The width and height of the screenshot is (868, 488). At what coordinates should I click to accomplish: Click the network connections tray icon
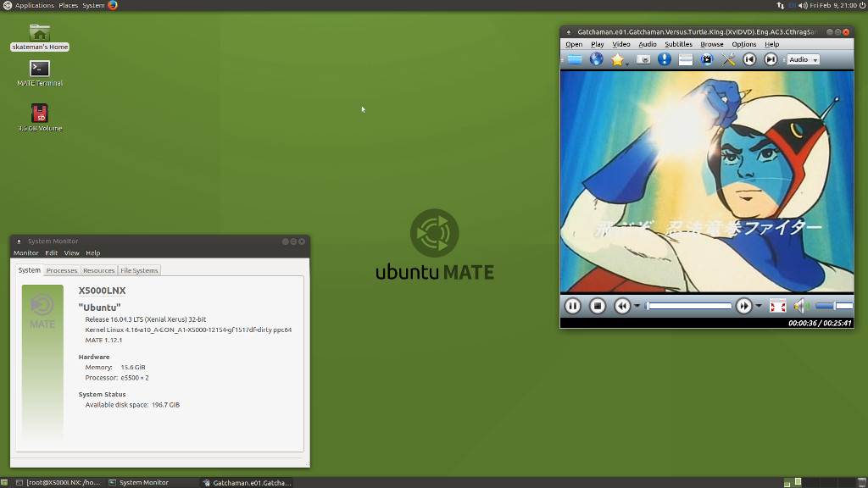tap(780, 5)
